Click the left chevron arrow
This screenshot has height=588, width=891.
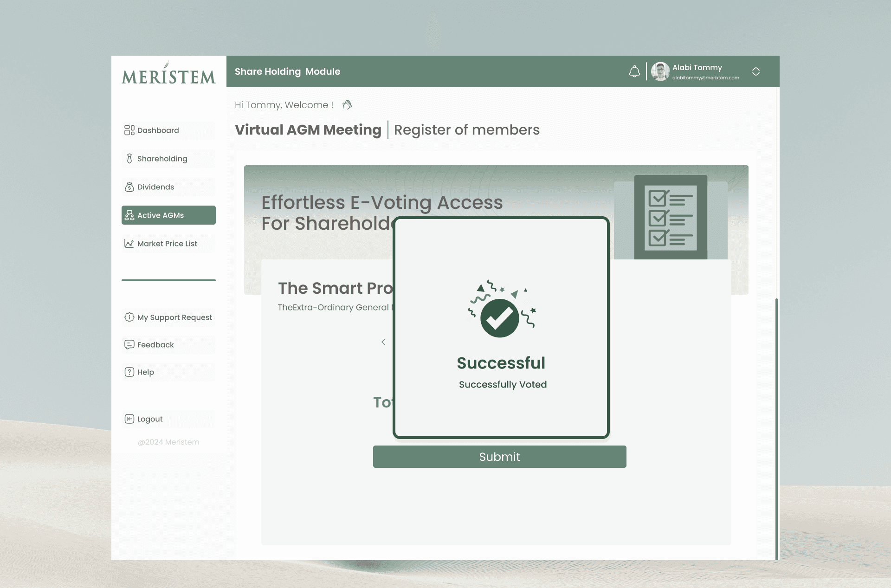coord(383,342)
